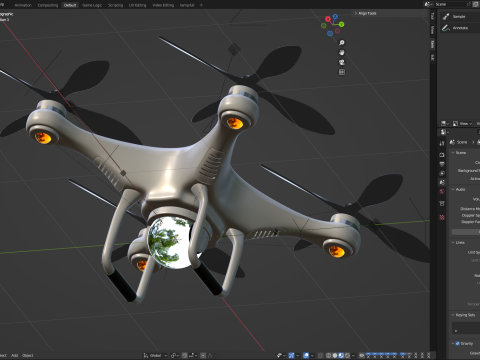Select the Sample tool

point(459,17)
